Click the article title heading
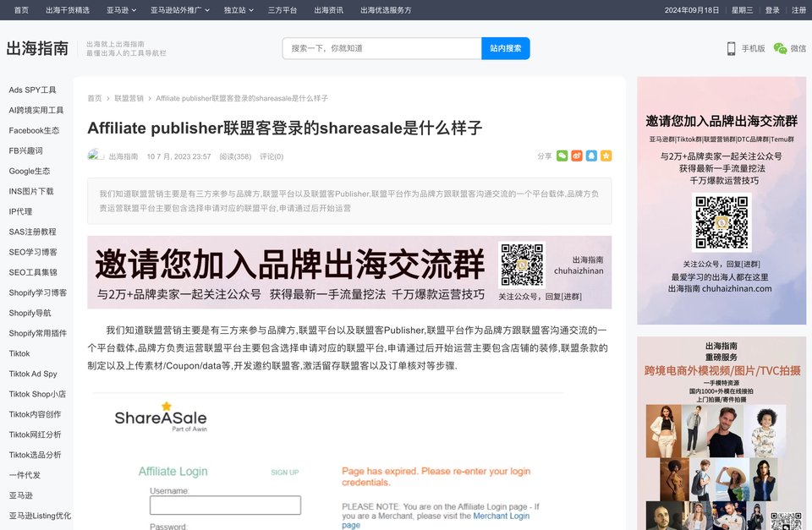 pos(285,128)
